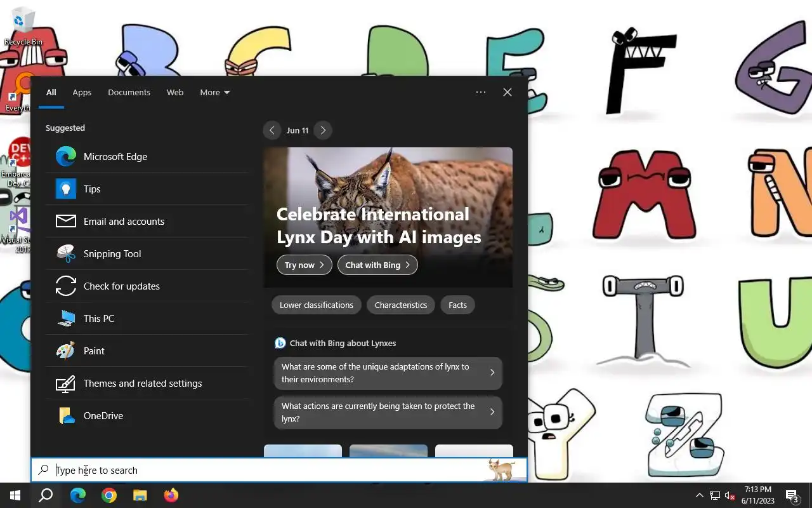Open Paint via its palette icon
The width and height of the screenshot is (812, 508).
[66, 351]
